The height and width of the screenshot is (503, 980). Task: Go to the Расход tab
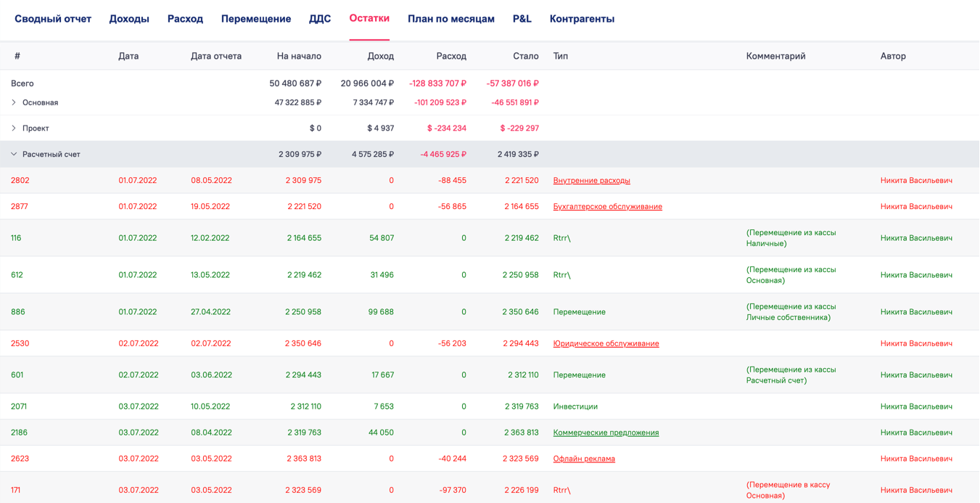coord(185,19)
